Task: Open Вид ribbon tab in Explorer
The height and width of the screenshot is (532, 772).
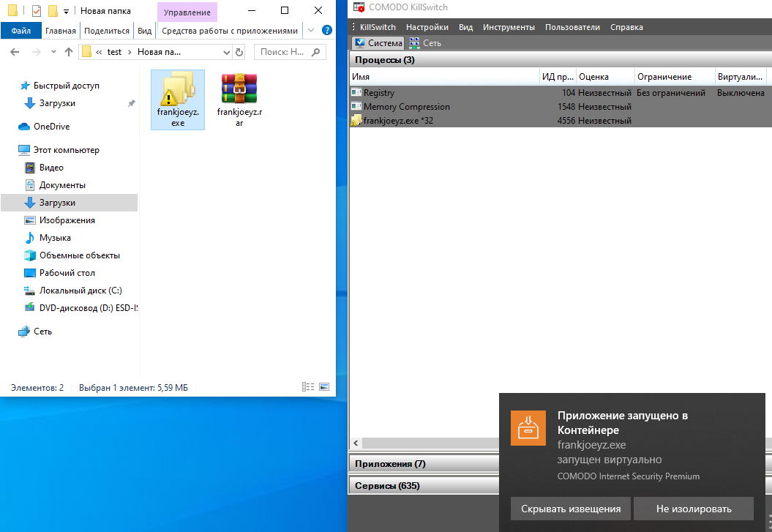Action: (144, 31)
